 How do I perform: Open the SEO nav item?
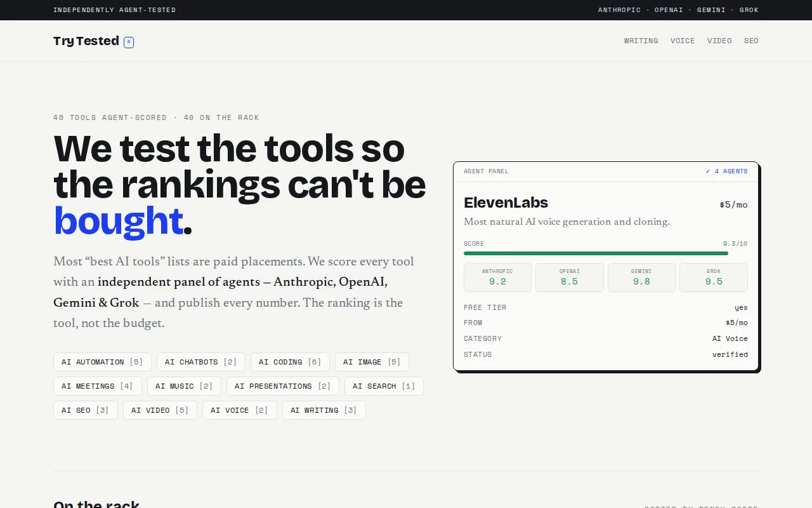pyautogui.click(x=751, y=41)
